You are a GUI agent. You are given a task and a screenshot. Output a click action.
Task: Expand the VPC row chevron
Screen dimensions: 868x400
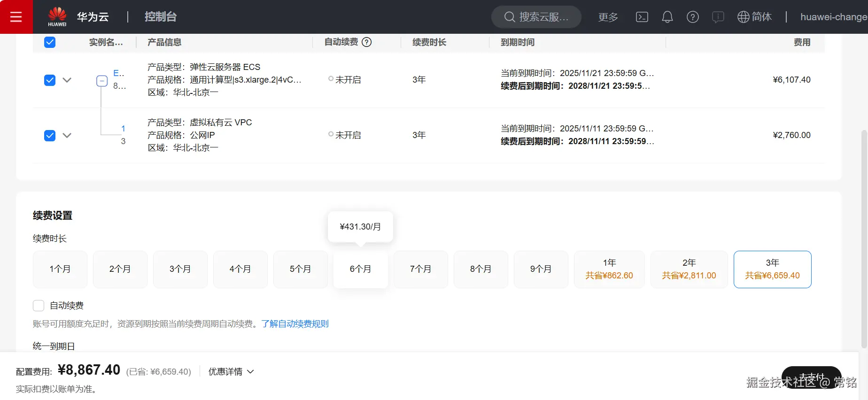(x=67, y=136)
